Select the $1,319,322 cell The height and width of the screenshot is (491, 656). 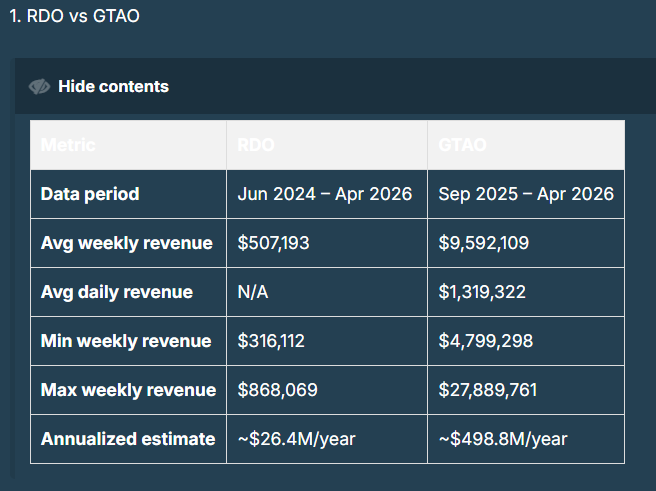pyautogui.click(x=482, y=292)
